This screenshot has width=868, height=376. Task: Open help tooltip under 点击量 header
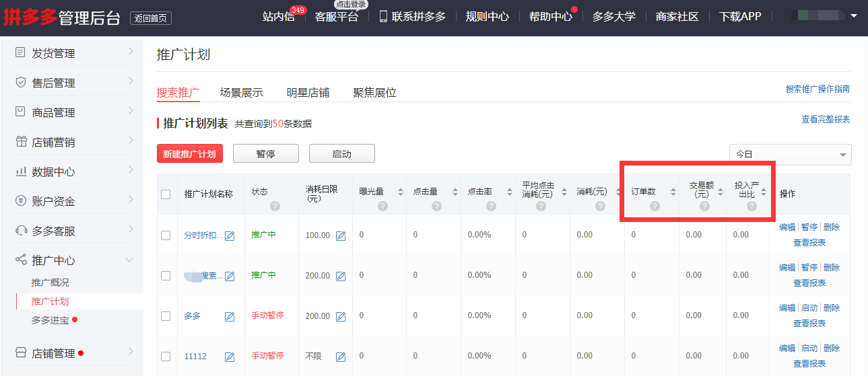point(436,206)
